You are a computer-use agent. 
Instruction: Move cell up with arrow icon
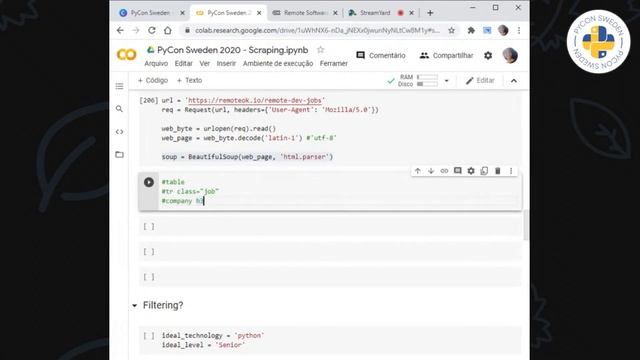pos(418,171)
